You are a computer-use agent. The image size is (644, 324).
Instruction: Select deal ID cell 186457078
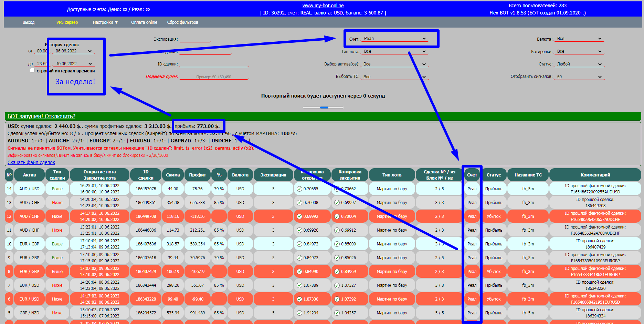coord(146,189)
